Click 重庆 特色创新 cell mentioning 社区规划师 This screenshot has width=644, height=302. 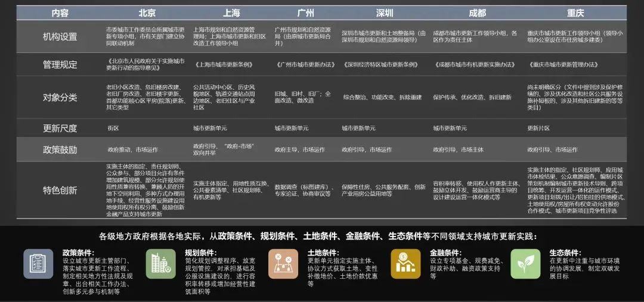click(576, 191)
